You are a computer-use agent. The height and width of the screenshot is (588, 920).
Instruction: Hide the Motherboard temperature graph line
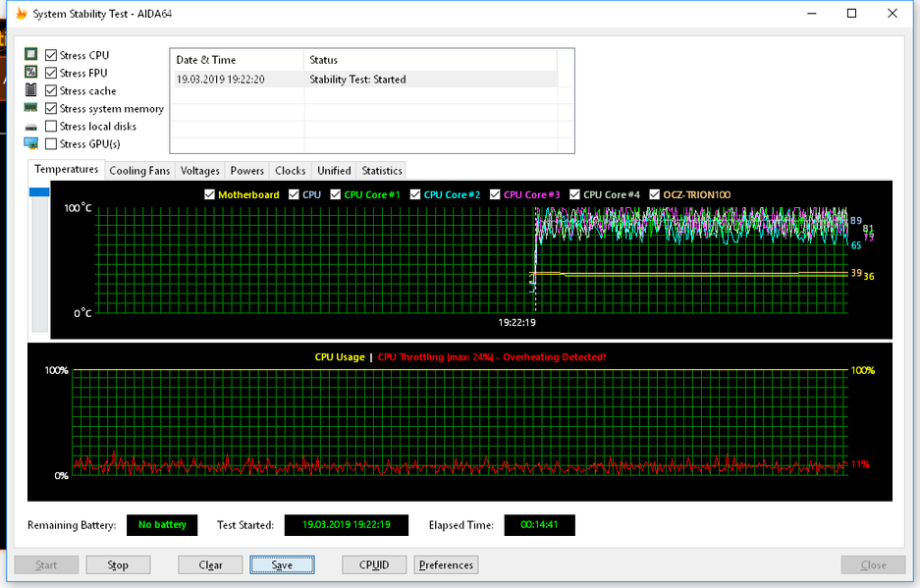209,194
